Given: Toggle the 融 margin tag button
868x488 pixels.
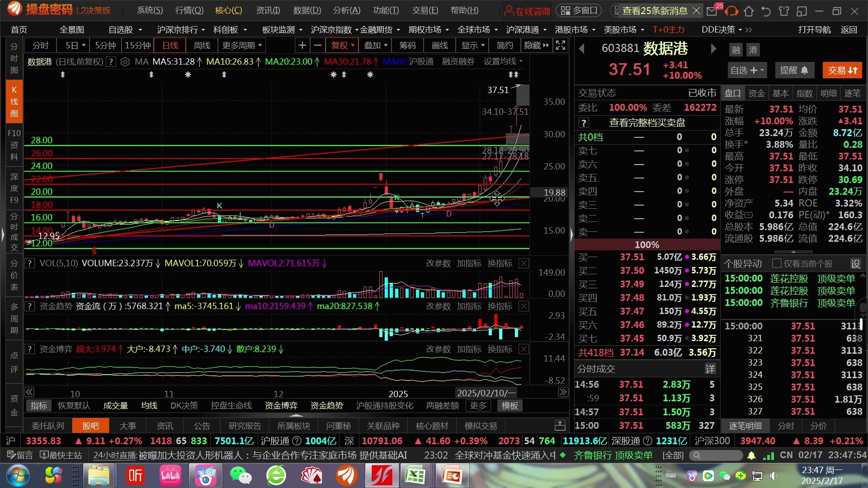Looking at the screenshot, I should 736,50.
